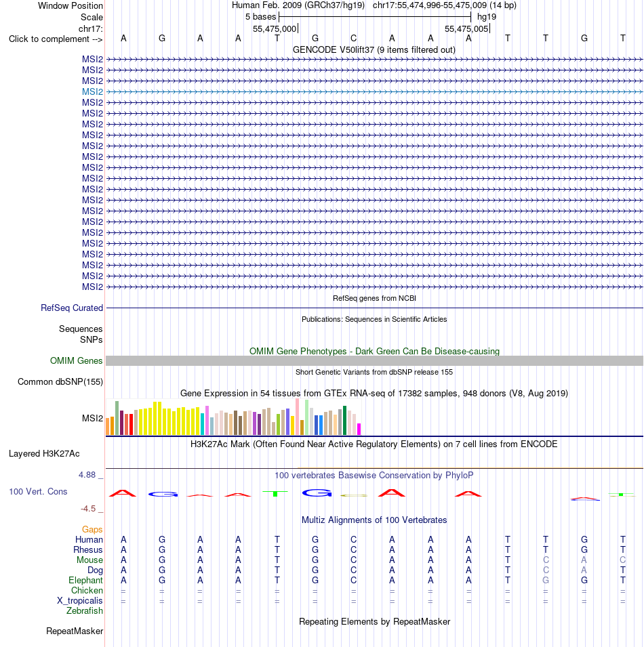Open the GTEx Gene Expression track heading

tap(374, 393)
